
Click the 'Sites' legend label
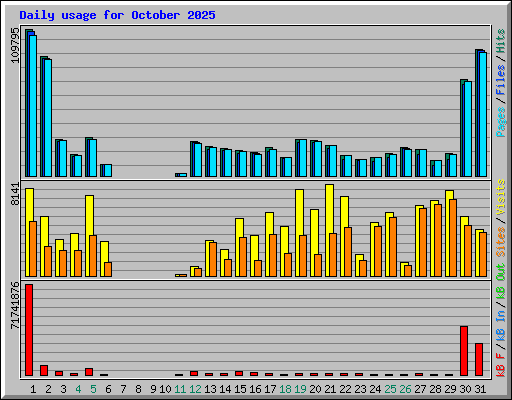click(501, 242)
